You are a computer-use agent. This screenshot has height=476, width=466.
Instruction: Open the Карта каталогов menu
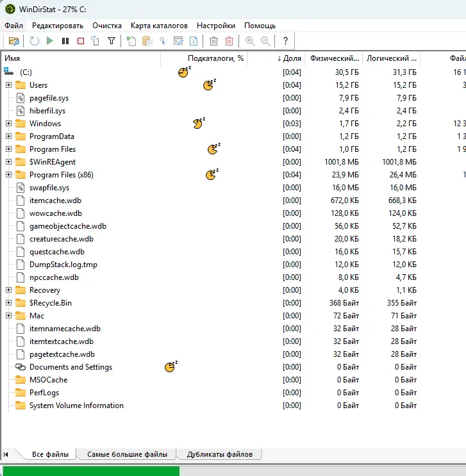coord(159,26)
